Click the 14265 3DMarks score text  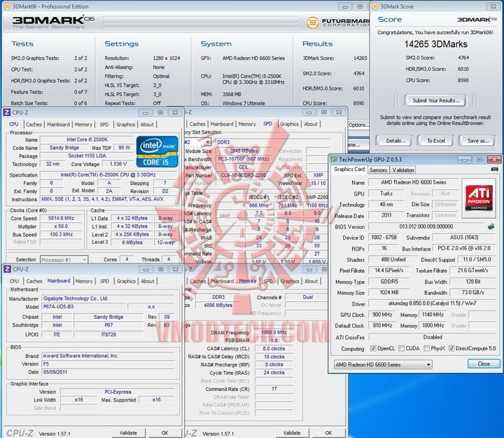coord(436,44)
